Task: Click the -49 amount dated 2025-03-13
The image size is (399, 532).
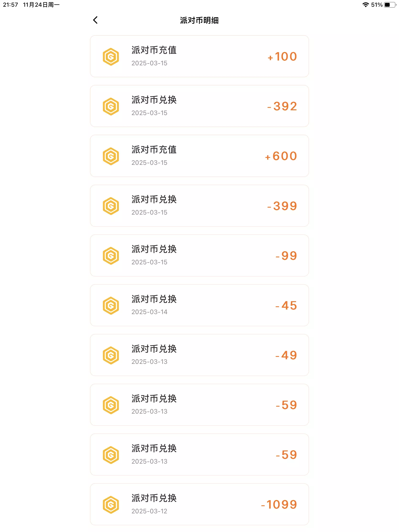Action: (286, 355)
